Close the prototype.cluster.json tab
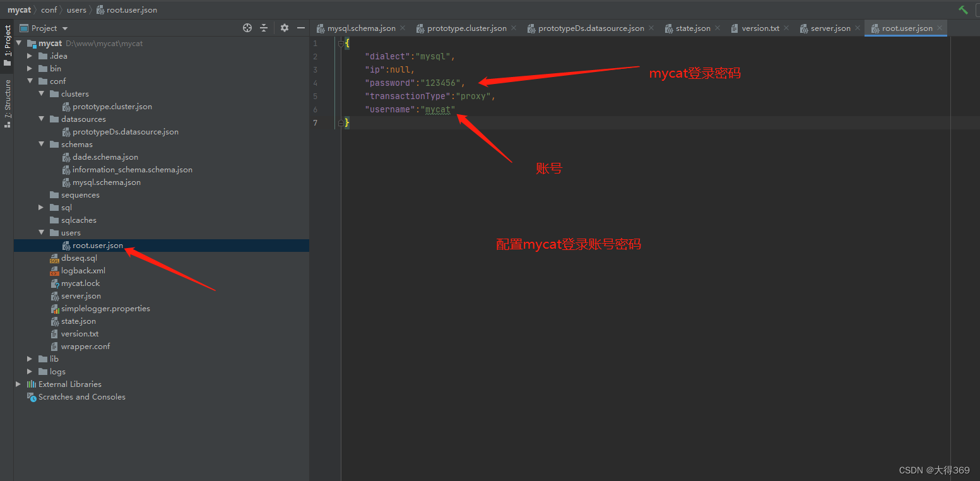The height and width of the screenshot is (481, 980). [x=513, y=28]
